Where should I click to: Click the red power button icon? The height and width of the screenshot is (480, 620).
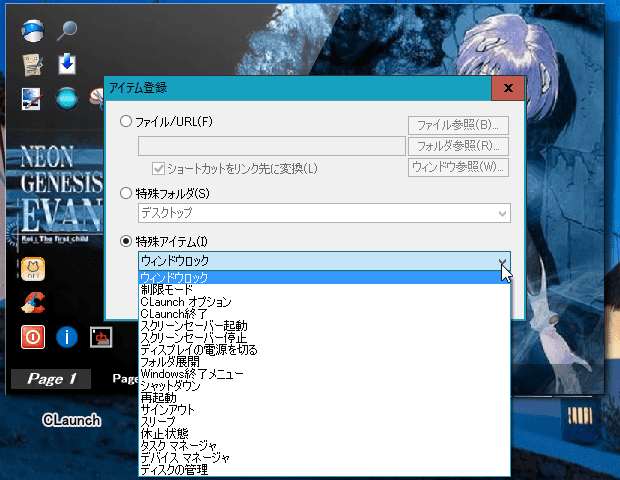(33, 337)
